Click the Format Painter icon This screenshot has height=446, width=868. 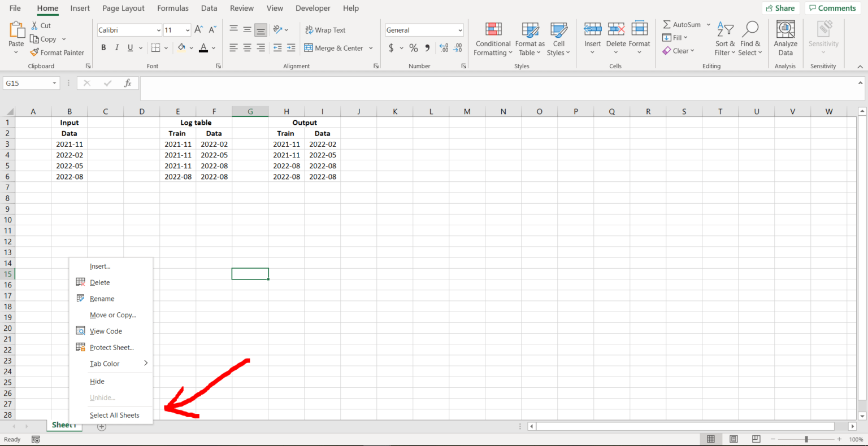(x=57, y=53)
